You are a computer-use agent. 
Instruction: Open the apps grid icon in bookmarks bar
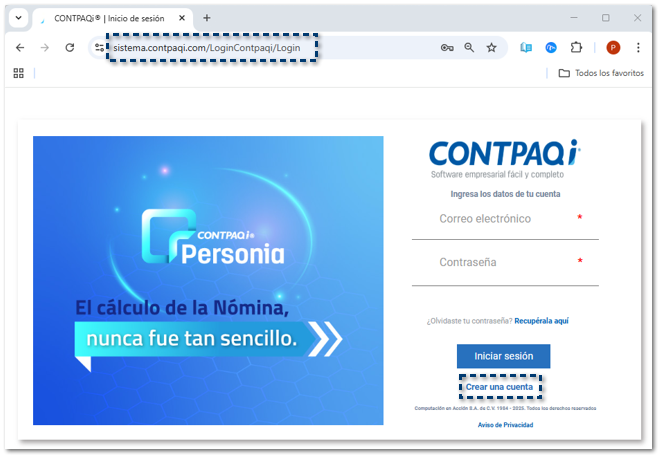tap(19, 73)
